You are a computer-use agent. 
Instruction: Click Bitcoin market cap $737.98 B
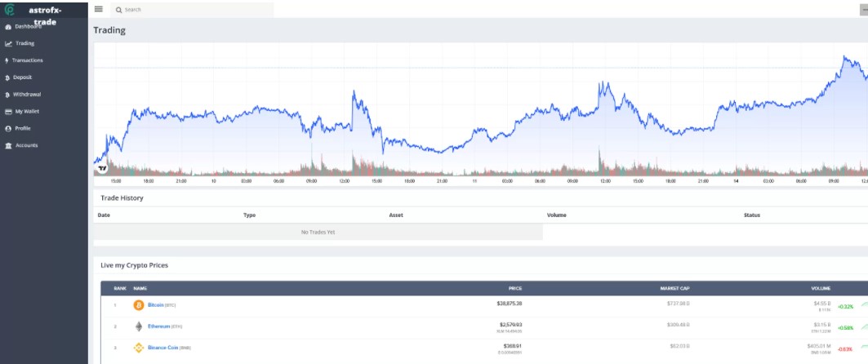678,303
